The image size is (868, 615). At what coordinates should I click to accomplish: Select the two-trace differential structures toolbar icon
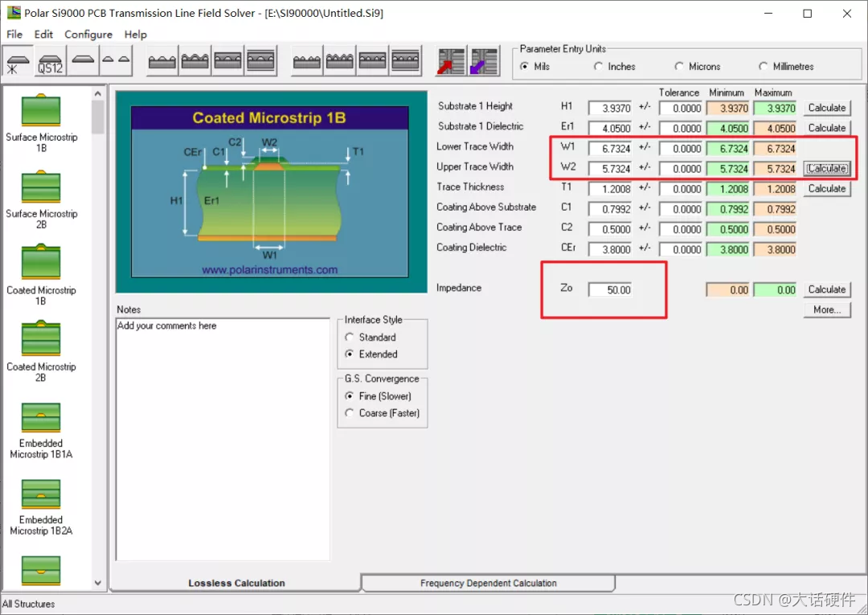click(x=117, y=61)
